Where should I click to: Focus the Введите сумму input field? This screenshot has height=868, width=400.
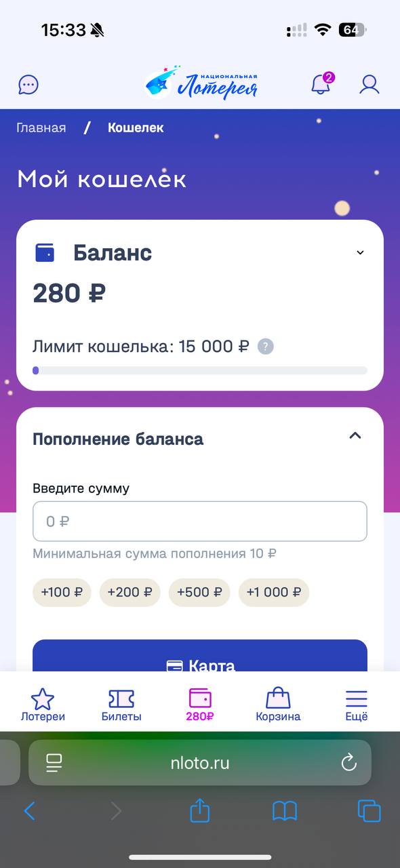200,521
